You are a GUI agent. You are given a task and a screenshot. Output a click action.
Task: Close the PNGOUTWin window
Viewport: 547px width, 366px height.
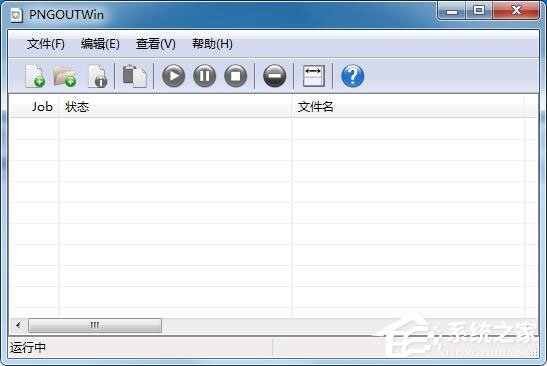click(x=516, y=11)
